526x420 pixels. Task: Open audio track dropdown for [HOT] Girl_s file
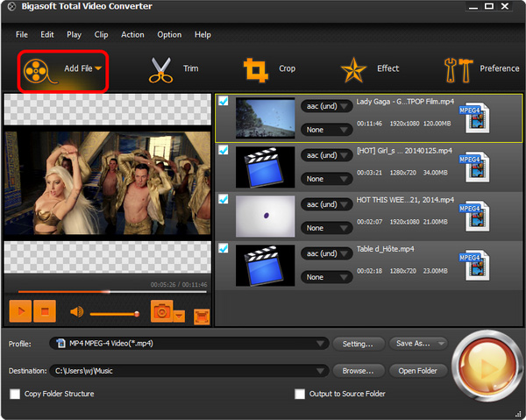point(326,155)
